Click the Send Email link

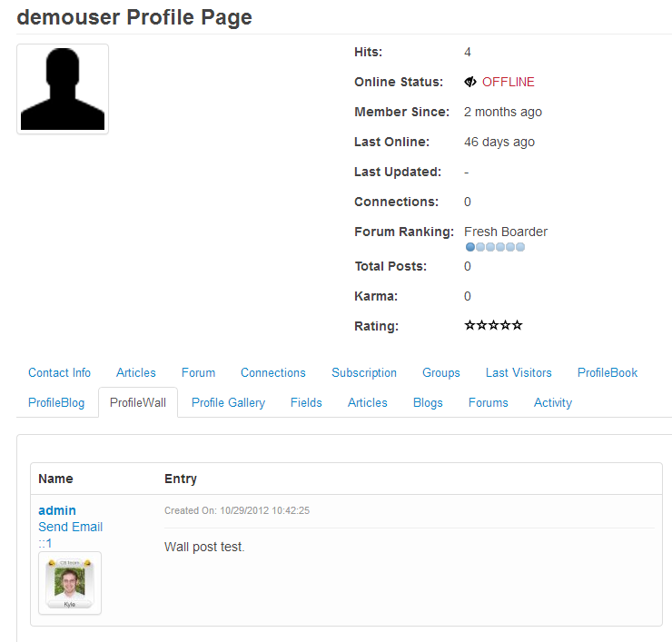point(70,527)
